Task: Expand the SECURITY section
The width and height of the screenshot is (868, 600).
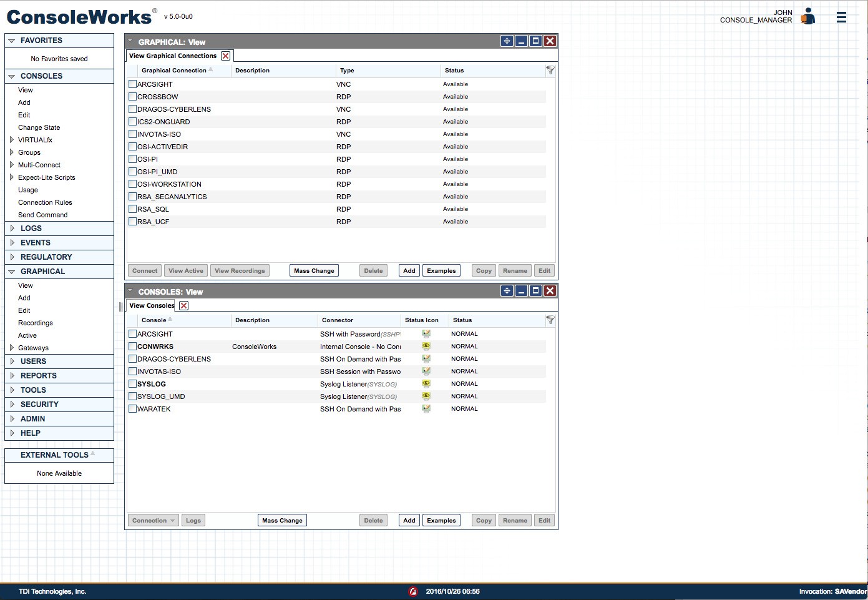Action: 12,404
